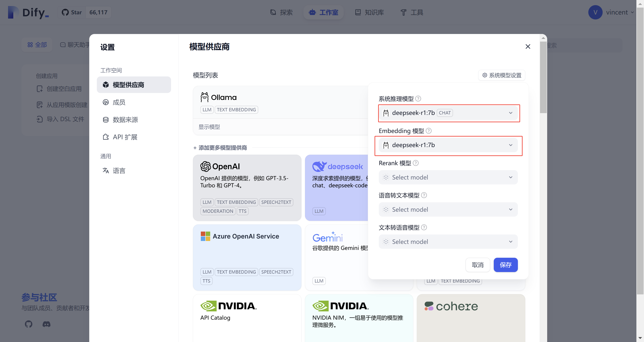Select 模型供应商 in settings sidebar
The image size is (644, 342).
[x=134, y=85]
